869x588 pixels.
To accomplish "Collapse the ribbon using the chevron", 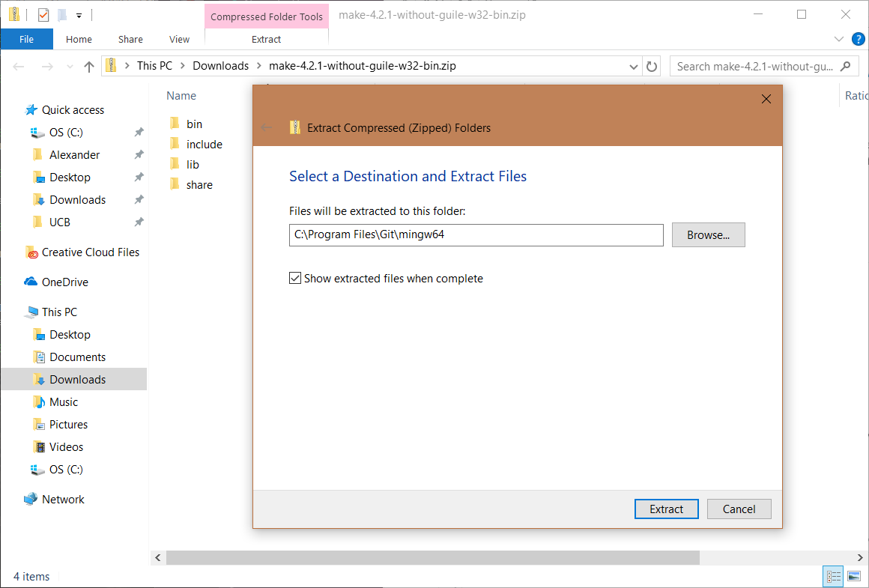I will tap(838, 39).
